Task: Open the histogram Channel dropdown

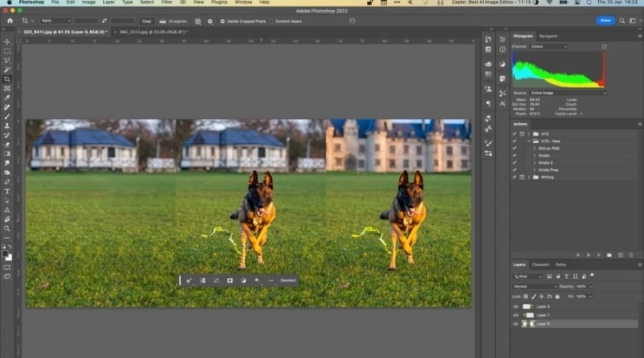Action: (549, 47)
